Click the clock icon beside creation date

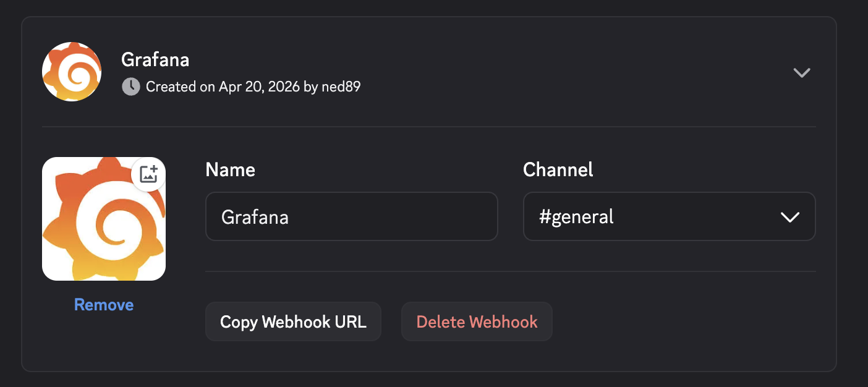pyautogui.click(x=130, y=87)
